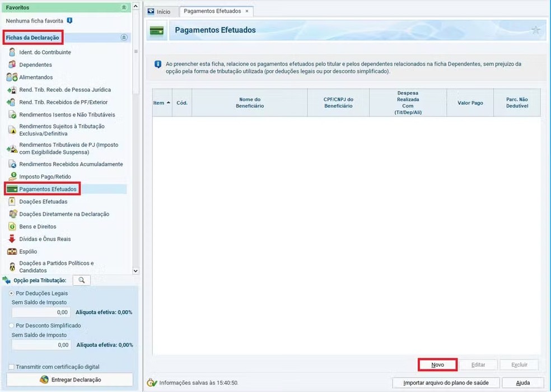Click magnifier icon next to Opção pela Tributação
The width and height of the screenshot is (551, 392).
(81, 280)
